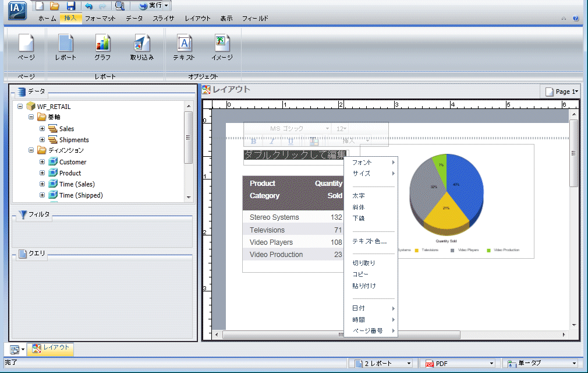
Task: Insert a レポート (Report) from ribbon
Action: tap(66, 48)
